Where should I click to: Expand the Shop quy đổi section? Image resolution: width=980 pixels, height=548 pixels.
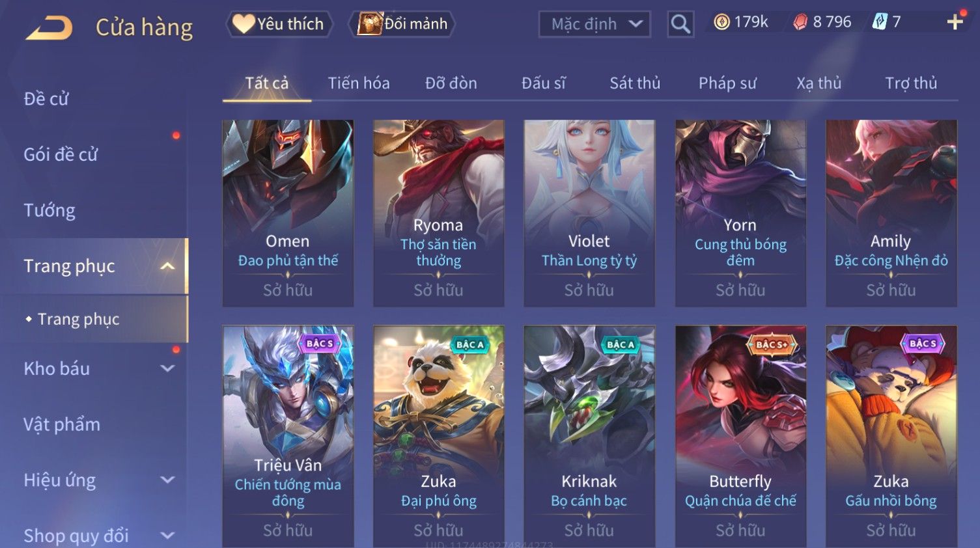point(167,536)
